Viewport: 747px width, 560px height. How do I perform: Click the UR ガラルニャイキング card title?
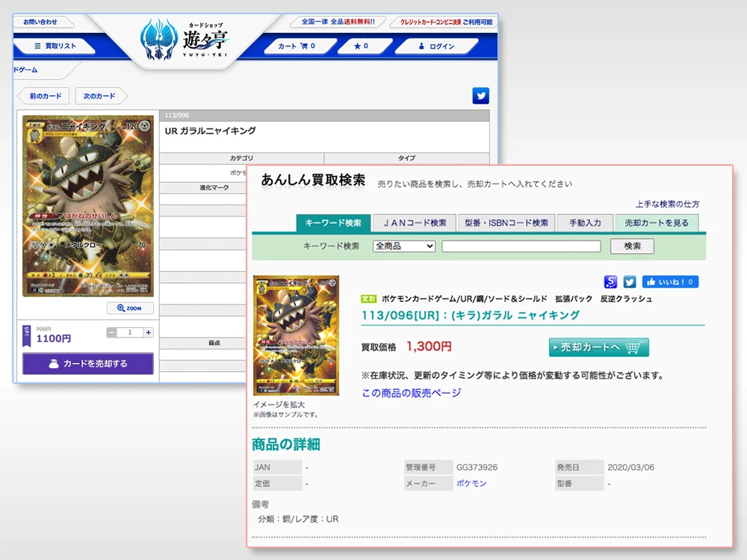[210, 131]
